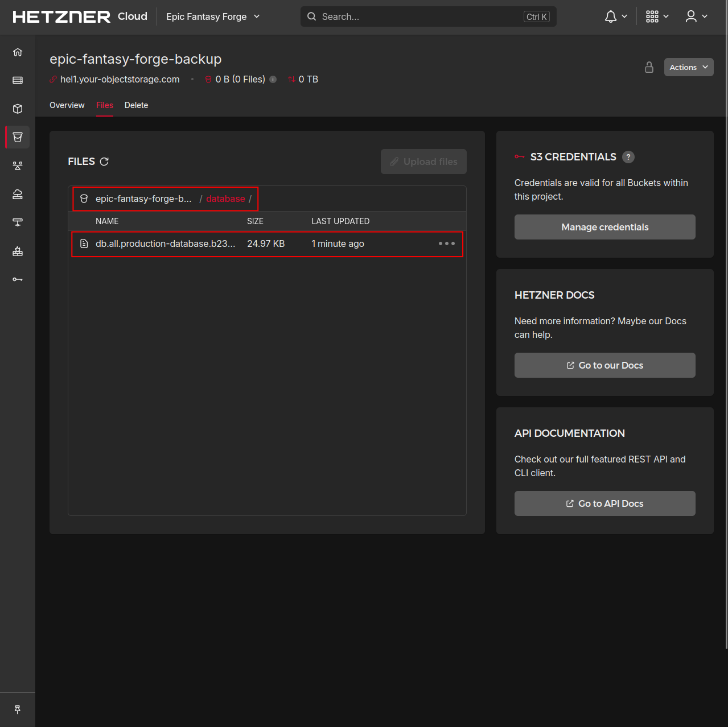Open the three-dot menu for db.all.production-database file

447,243
